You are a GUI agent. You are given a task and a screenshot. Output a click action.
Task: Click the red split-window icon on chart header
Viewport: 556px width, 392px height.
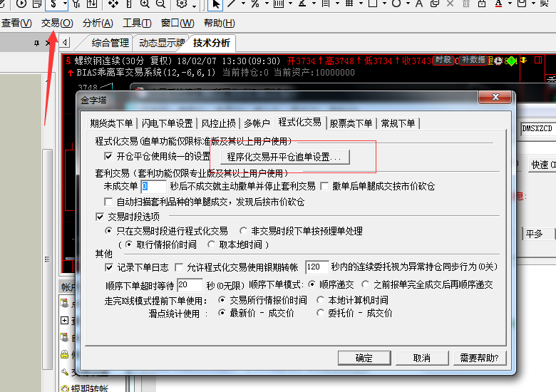point(538,60)
